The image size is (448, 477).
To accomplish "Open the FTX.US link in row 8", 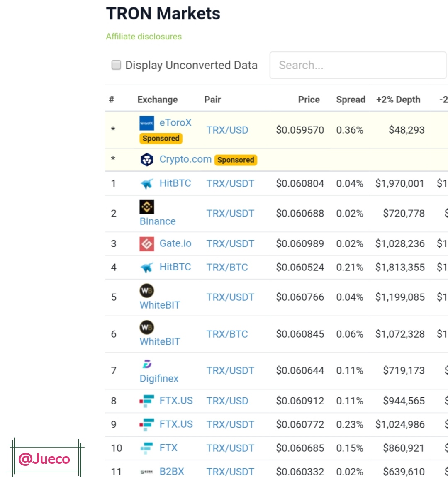I will [176, 401].
